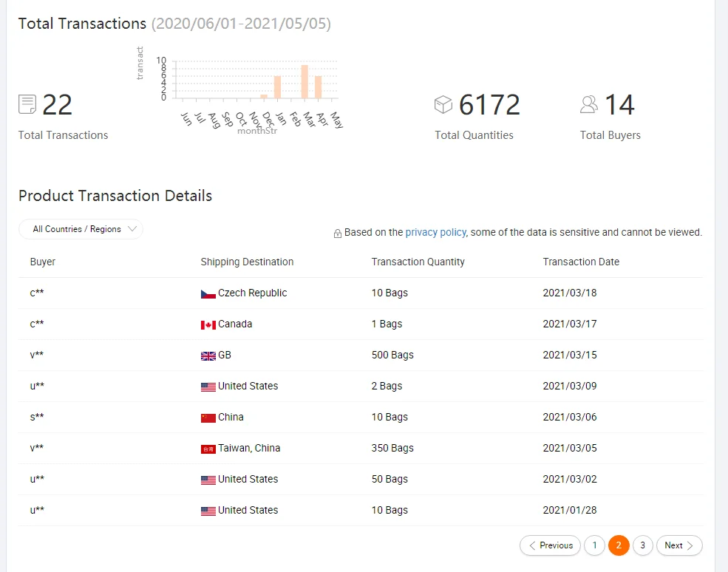Click the Total Transactions document icon
728x572 pixels.
27,104
